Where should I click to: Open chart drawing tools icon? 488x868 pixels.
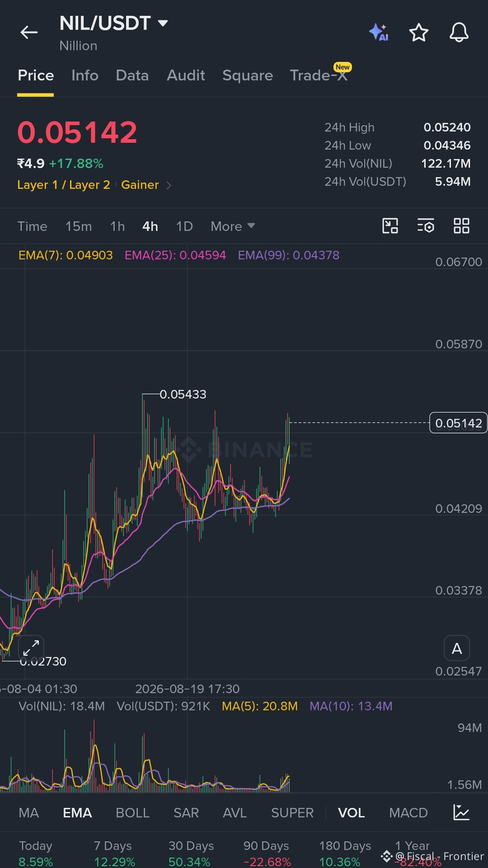[390, 225]
